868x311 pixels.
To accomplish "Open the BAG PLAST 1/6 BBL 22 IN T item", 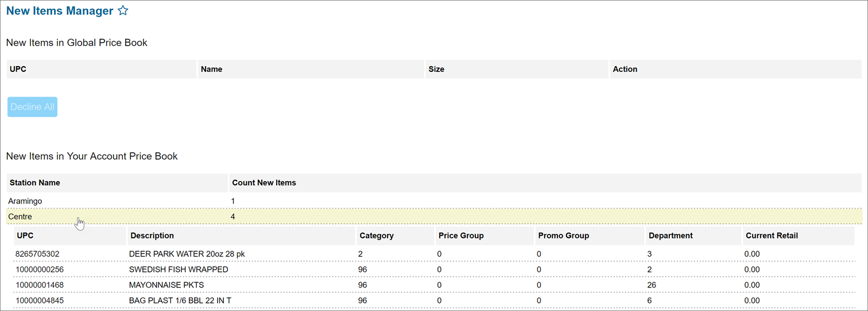I will [x=180, y=301].
